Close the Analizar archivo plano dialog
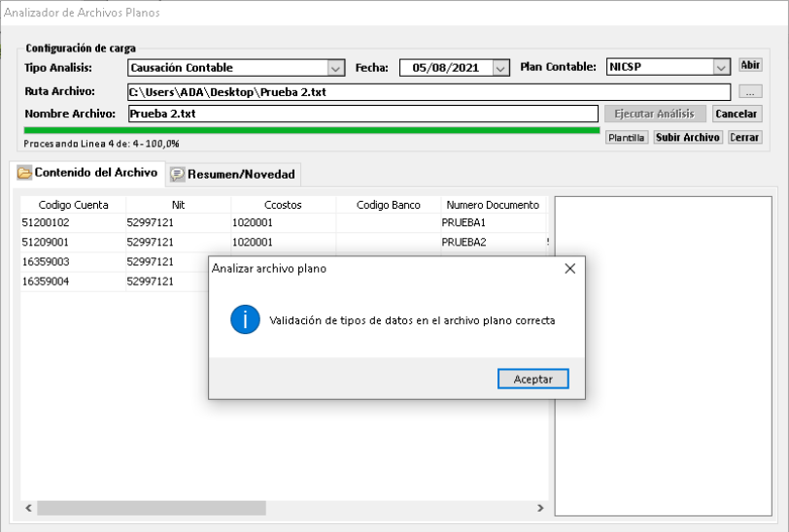 pyautogui.click(x=569, y=269)
